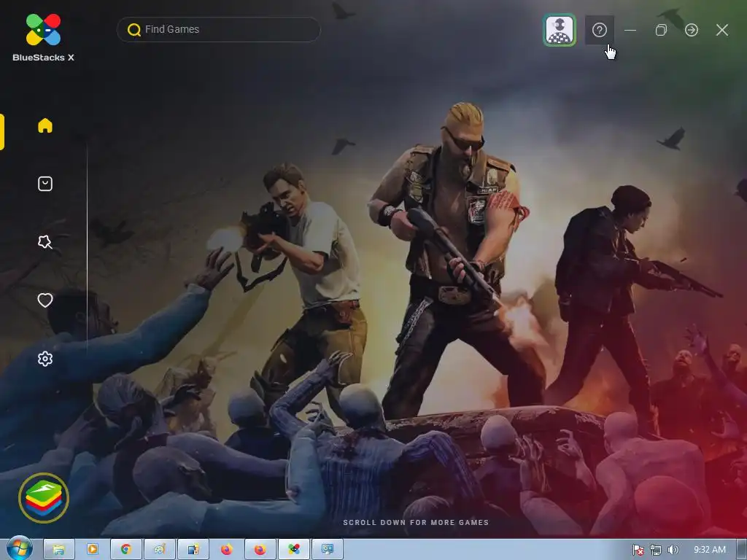Click the BlueStacks X logo
Image resolution: width=747 pixels, height=560 pixels.
point(43,38)
